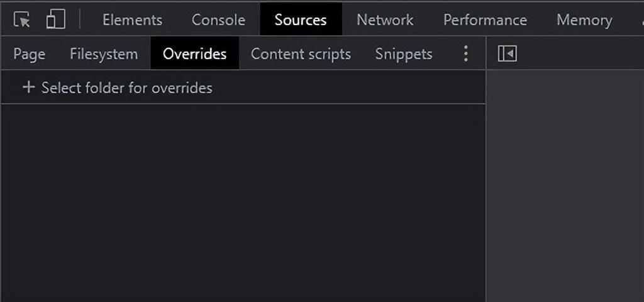Open the Performance panel

[485, 20]
